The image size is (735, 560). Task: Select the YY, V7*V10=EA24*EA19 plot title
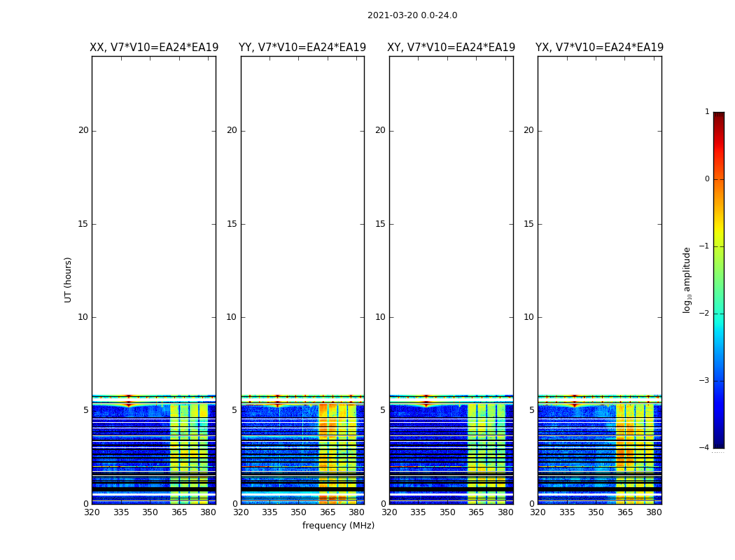point(302,48)
